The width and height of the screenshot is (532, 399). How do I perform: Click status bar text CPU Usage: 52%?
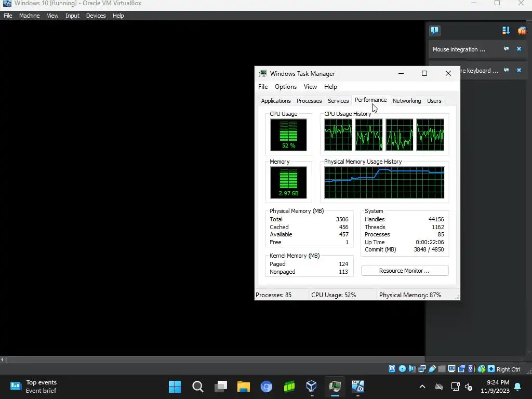coord(334,295)
